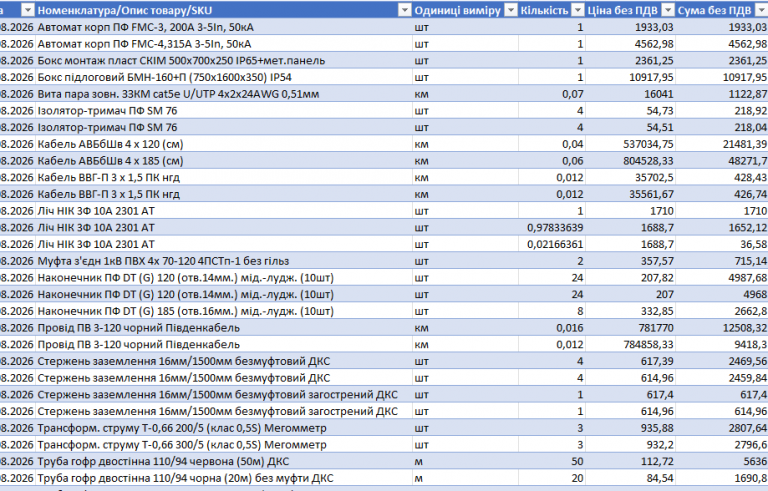Click price cell 35702,5
The image size is (768, 491).
click(630, 177)
